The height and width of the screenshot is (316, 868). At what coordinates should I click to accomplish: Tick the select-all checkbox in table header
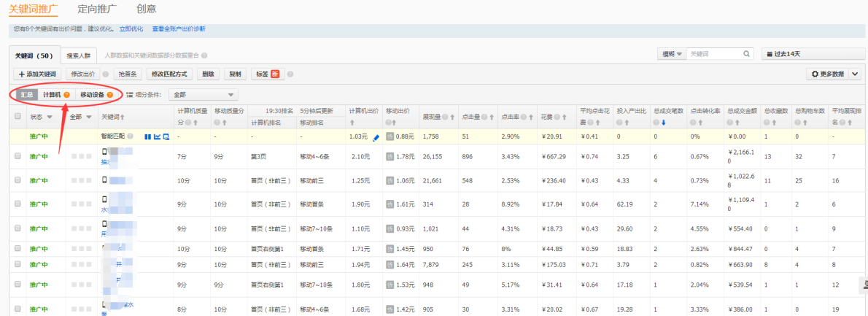(x=18, y=116)
